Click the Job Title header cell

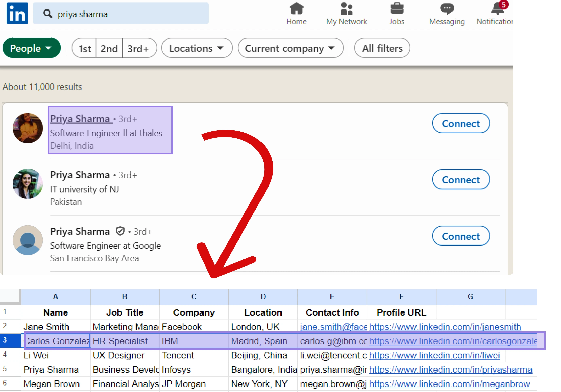pyautogui.click(x=125, y=312)
